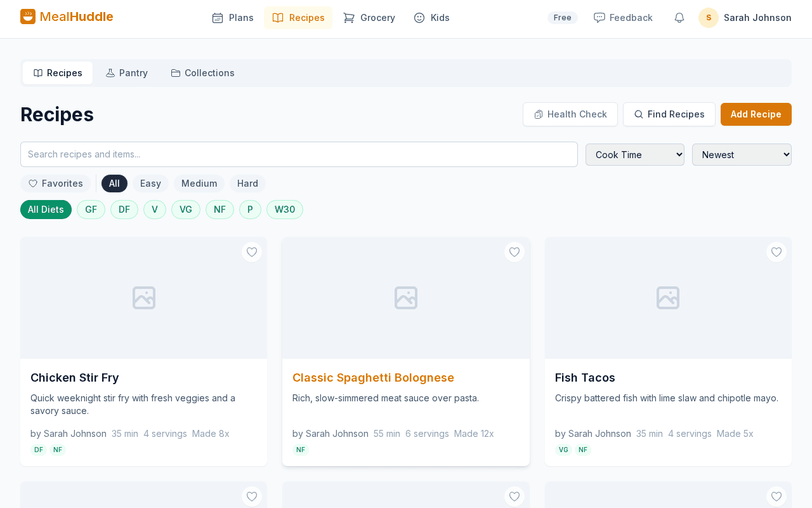Select the All difficulty filter

pyautogui.click(x=114, y=184)
